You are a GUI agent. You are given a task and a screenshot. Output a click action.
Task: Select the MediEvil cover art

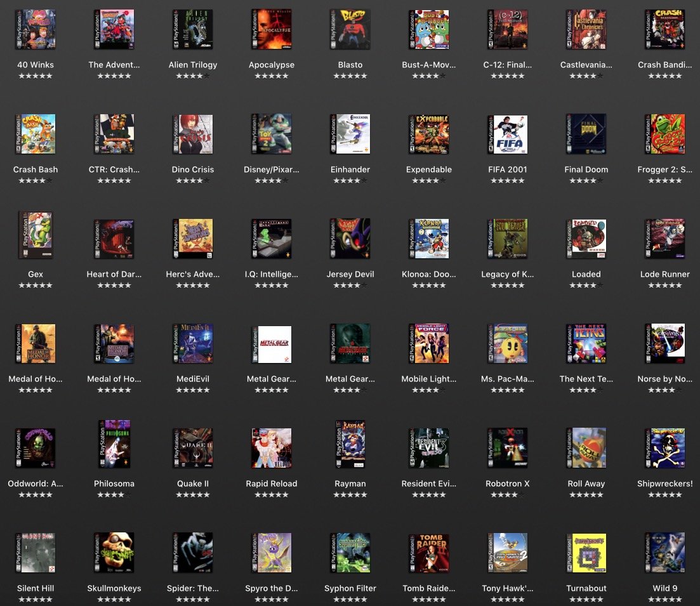pos(192,343)
